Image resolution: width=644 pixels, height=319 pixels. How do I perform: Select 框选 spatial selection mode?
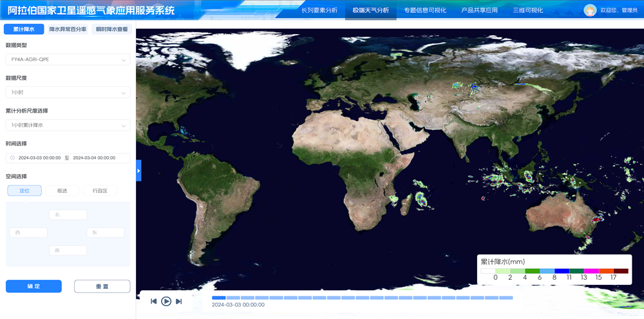62,190
